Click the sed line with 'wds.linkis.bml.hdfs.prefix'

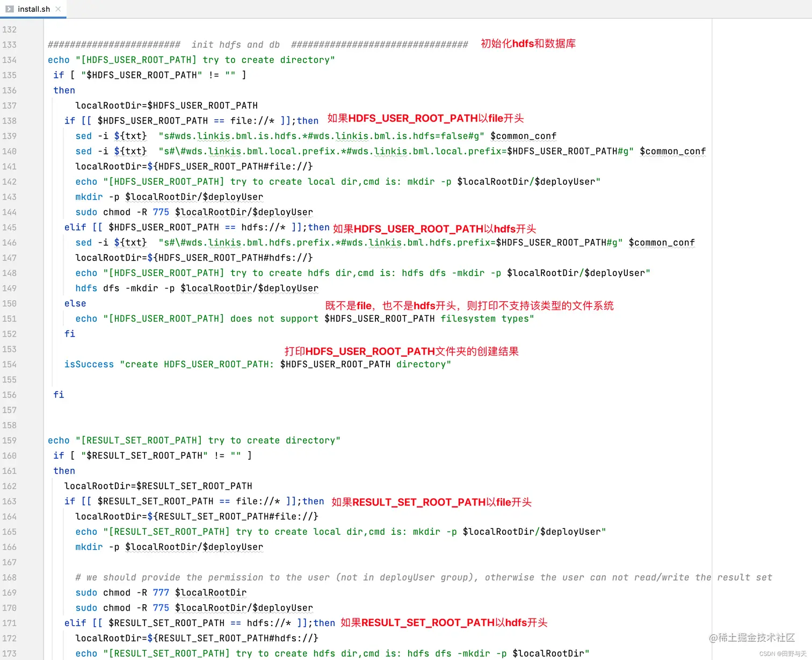[385, 242]
